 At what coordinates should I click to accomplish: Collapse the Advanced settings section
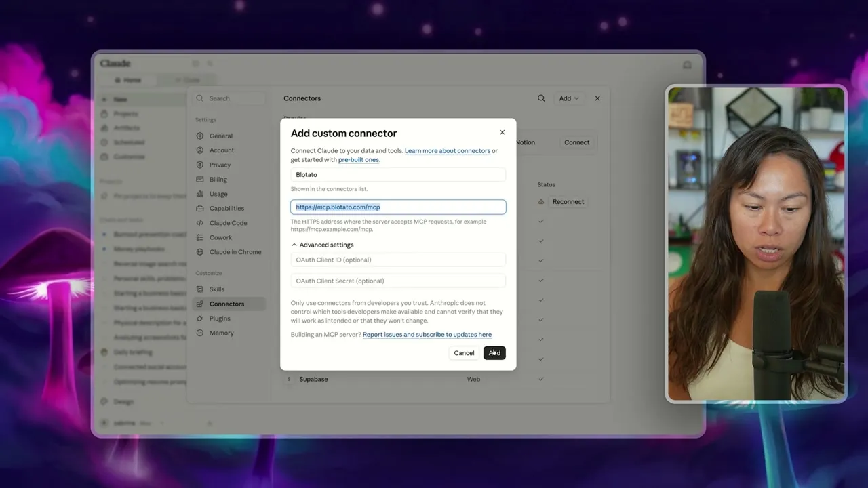[322, 245]
